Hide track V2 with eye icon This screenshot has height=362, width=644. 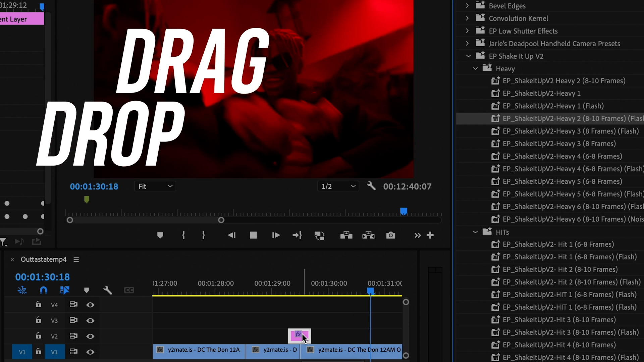[x=90, y=336]
